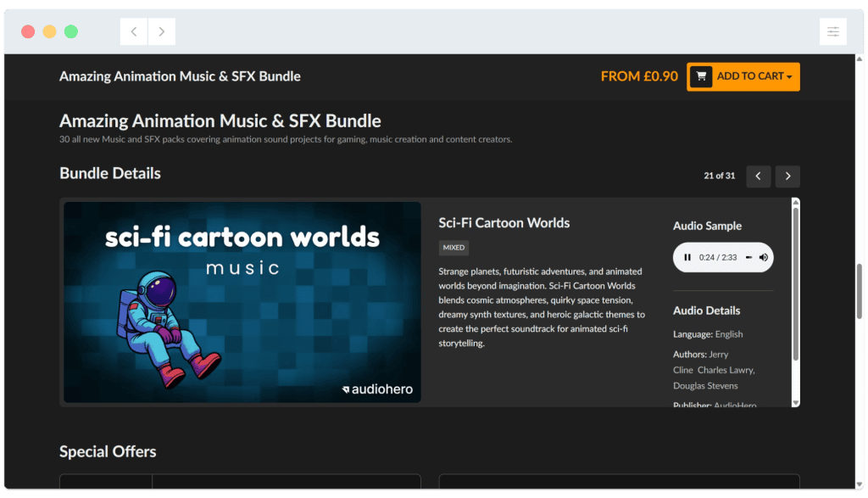Viewport: 868px width, 498px height.
Task: Select the Sci-Fi Cartoon Worlds title
Action: pos(504,223)
